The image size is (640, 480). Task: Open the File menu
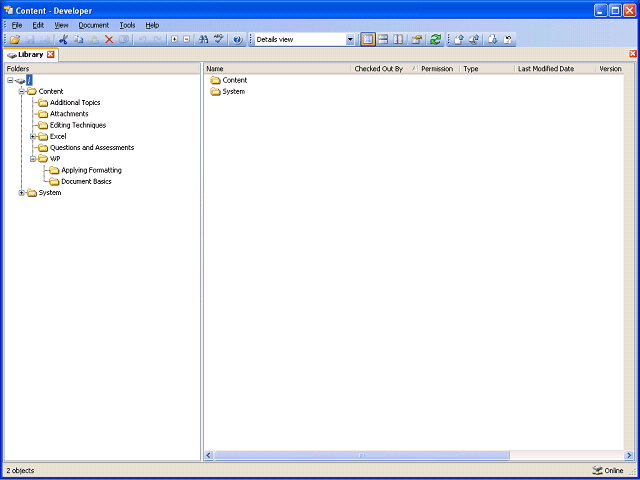point(17,25)
